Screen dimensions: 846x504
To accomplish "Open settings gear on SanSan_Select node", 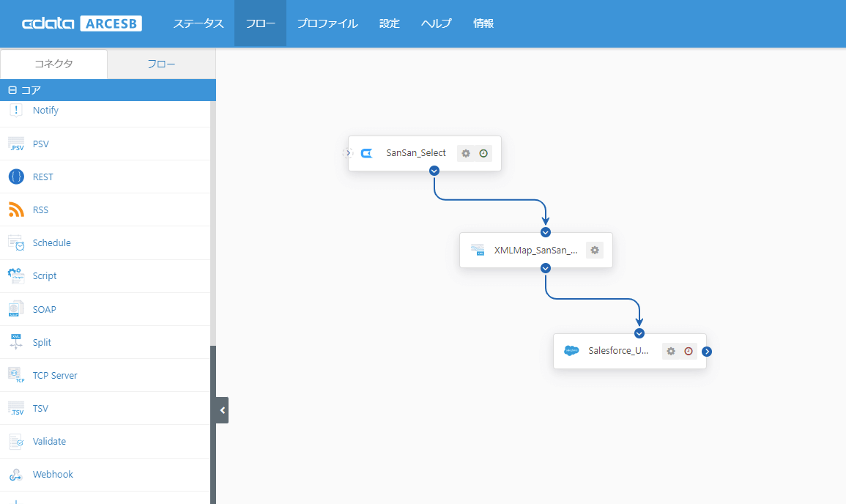I will [466, 153].
